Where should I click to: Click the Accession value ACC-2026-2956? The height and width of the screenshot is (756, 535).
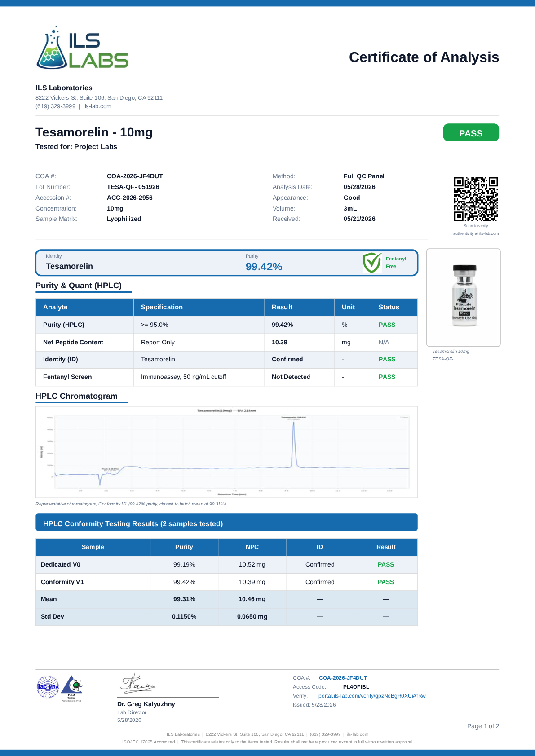130,198
